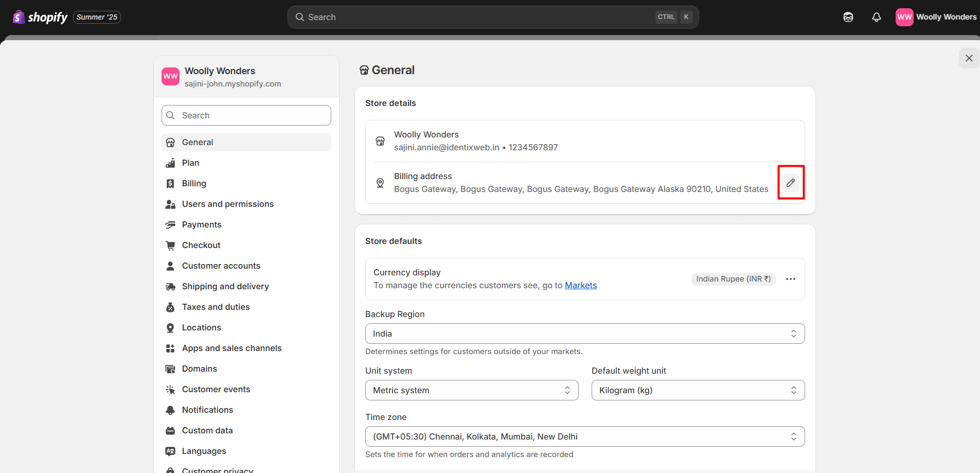
Task: Click the Checkout cart icon
Action: click(x=170, y=246)
